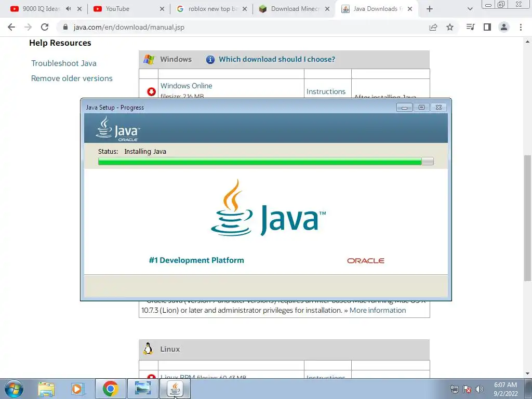Image resolution: width=532 pixels, height=399 pixels.
Task: Click the red download icon for Windows Online
Action: (151, 91)
